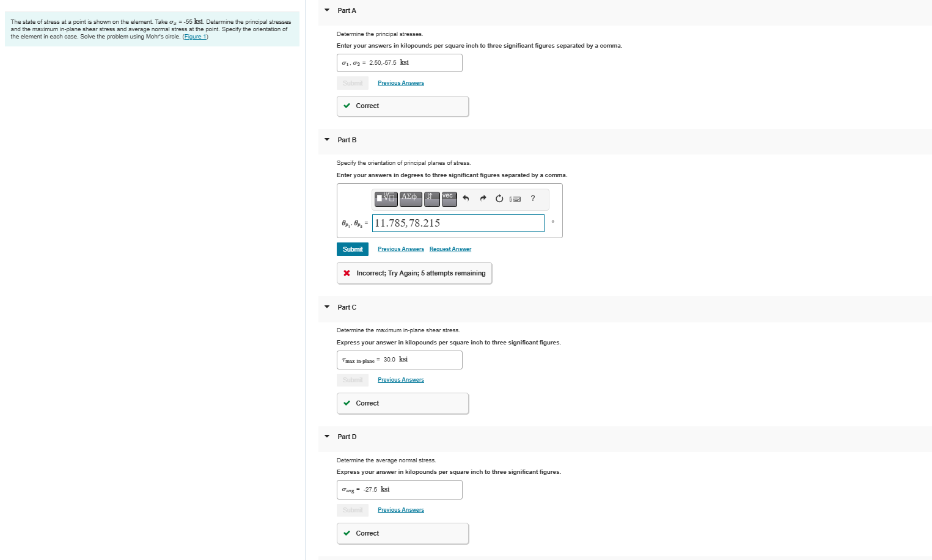
Task: Click the Correct feedback under Part D
Action: (x=403, y=534)
